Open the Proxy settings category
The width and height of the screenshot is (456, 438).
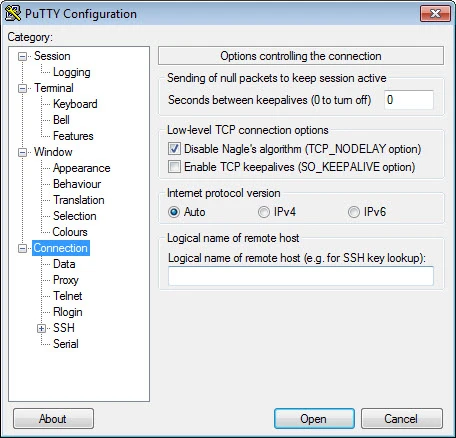click(x=66, y=280)
